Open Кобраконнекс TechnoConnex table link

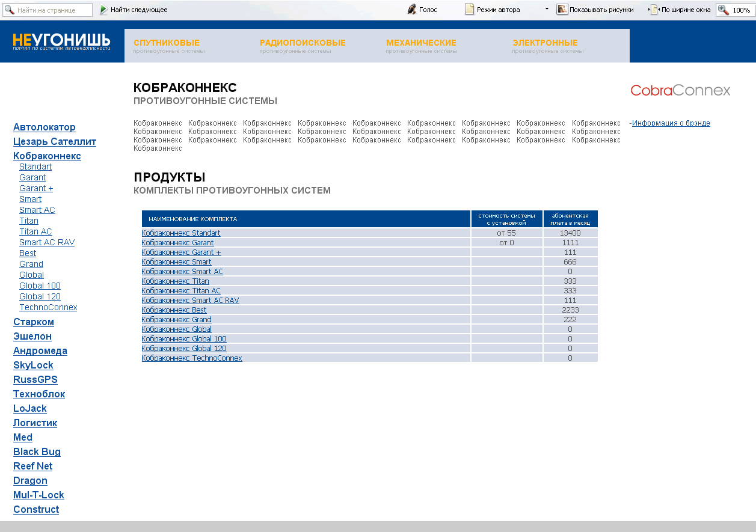[x=192, y=358]
